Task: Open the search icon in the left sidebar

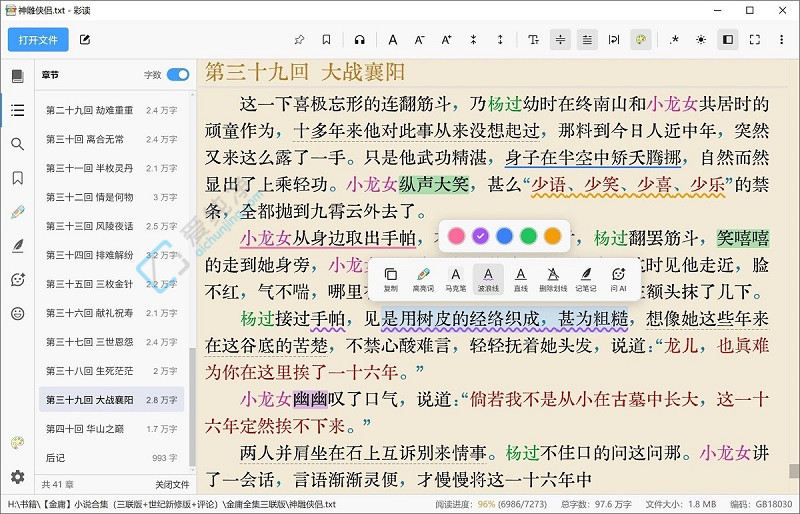Action: 17,144
